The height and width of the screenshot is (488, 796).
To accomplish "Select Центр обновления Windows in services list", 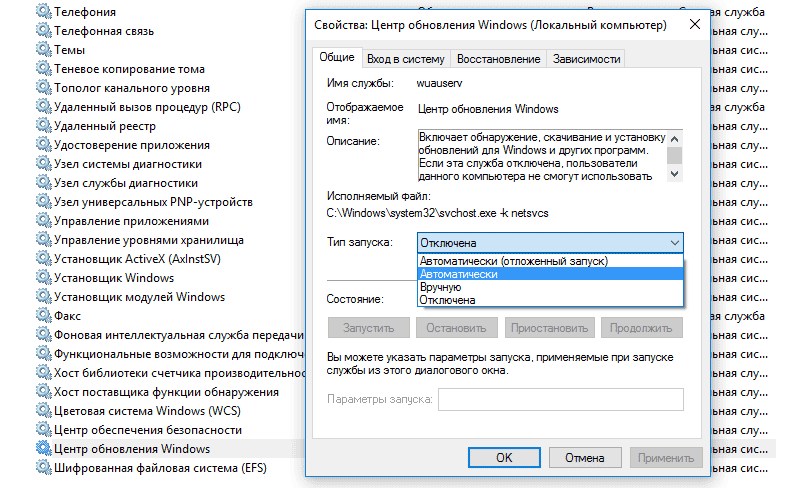I will [x=132, y=449].
